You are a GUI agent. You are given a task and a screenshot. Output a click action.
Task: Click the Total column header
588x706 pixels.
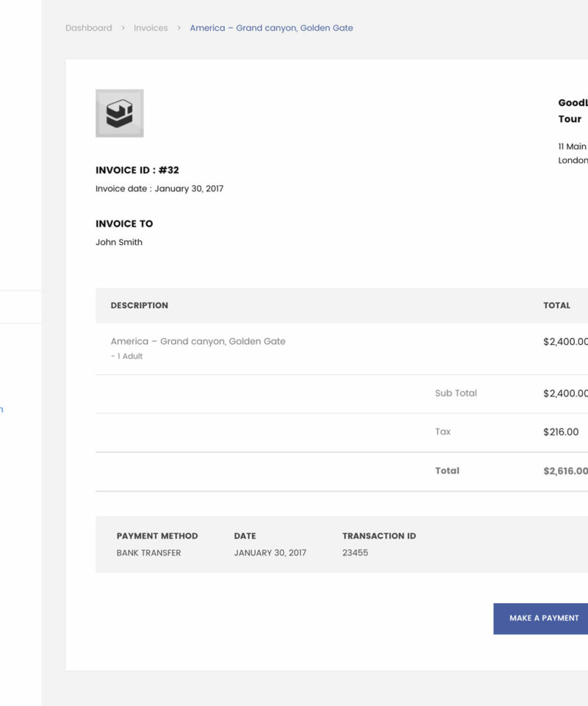pyautogui.click(x=556, y=305)
